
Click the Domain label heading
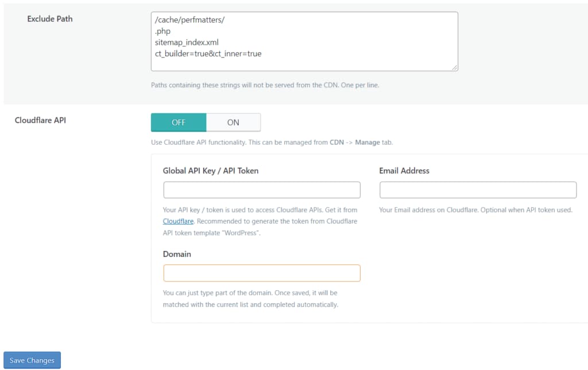[177, 254]
